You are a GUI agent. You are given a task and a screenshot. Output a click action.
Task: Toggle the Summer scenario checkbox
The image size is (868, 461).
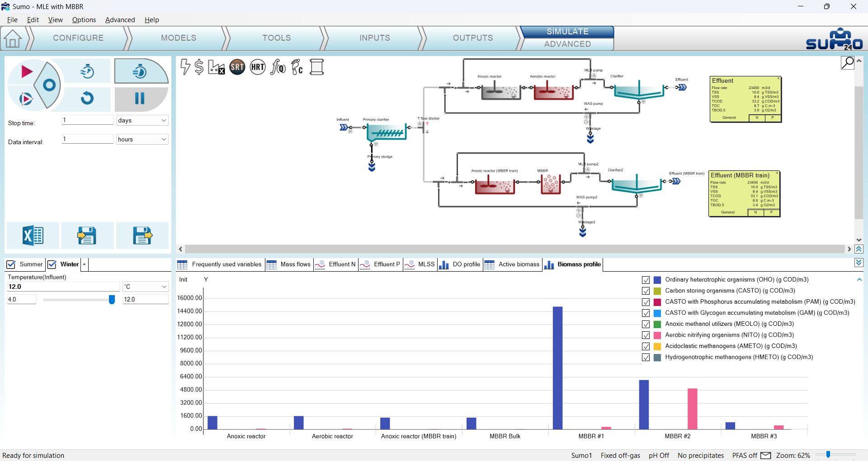point(11,264)
